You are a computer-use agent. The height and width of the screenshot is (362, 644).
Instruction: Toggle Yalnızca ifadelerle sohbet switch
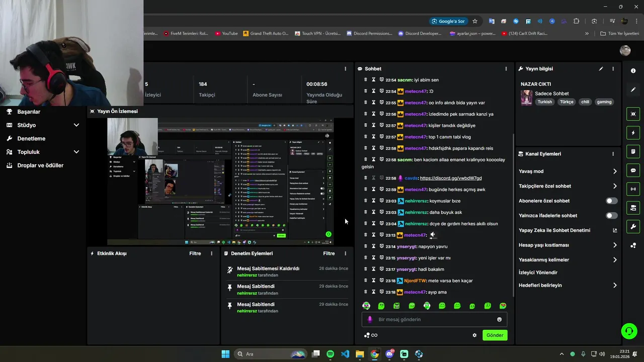pos(611,216)
